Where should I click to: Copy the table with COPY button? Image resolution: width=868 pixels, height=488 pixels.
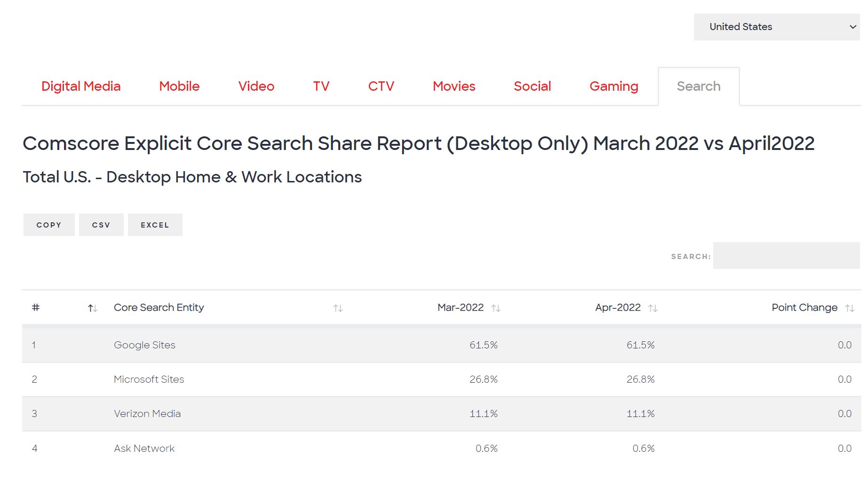tap(49, 225)
